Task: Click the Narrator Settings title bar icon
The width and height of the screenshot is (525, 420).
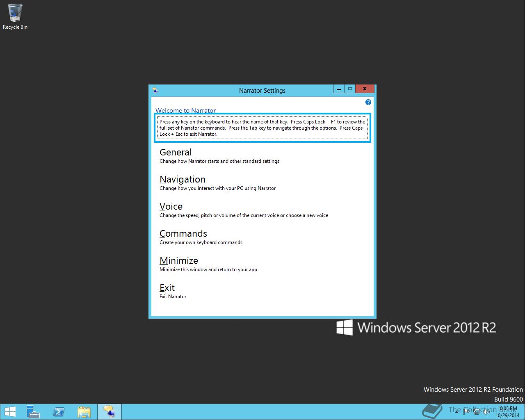Action: [155, 90]
